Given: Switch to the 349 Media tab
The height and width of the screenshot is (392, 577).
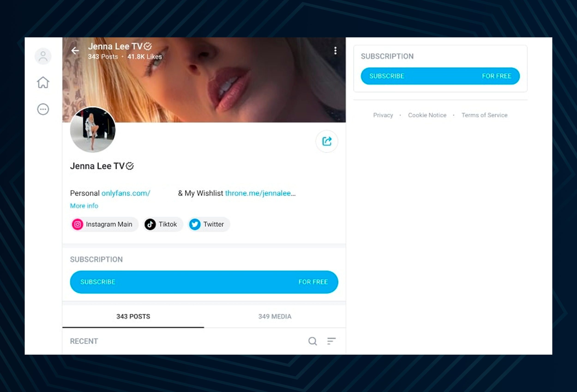Looking at the screenshot, I should point(275,317).
